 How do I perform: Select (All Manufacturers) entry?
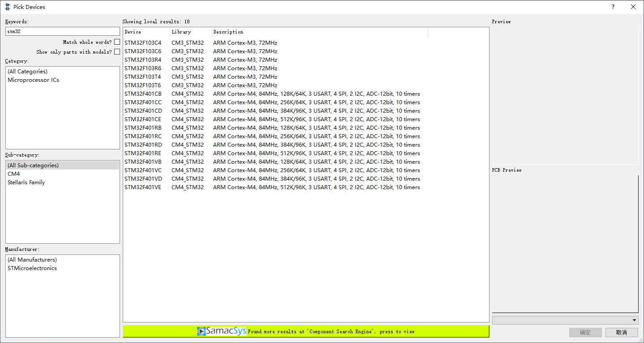(x=63, y=260)
